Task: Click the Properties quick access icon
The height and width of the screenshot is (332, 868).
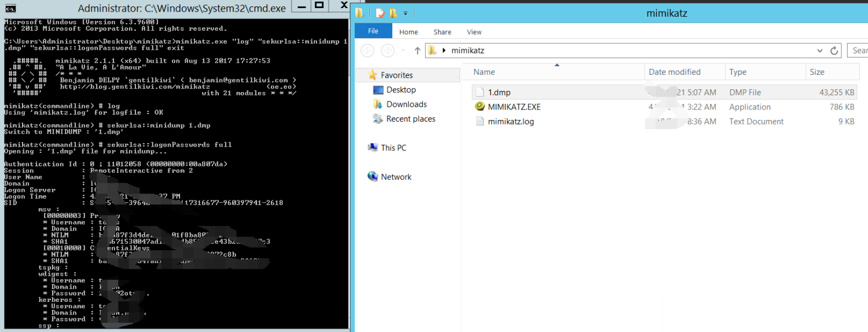Action: tap(380, 13)
